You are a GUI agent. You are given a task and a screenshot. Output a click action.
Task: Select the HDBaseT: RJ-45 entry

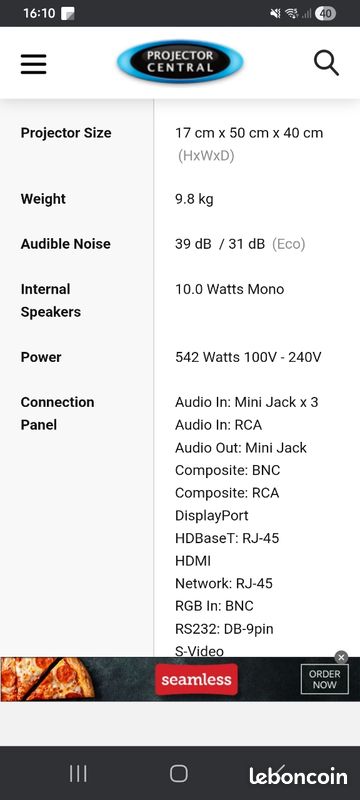(x=227, y=538)
